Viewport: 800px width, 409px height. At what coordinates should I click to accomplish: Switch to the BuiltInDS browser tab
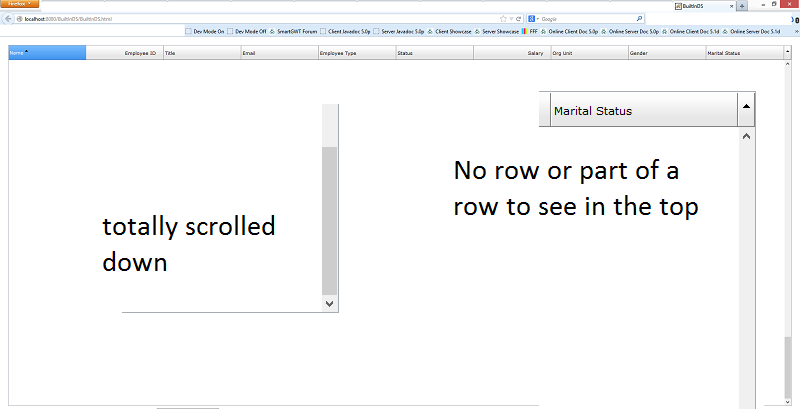click(x=700, y=5)
